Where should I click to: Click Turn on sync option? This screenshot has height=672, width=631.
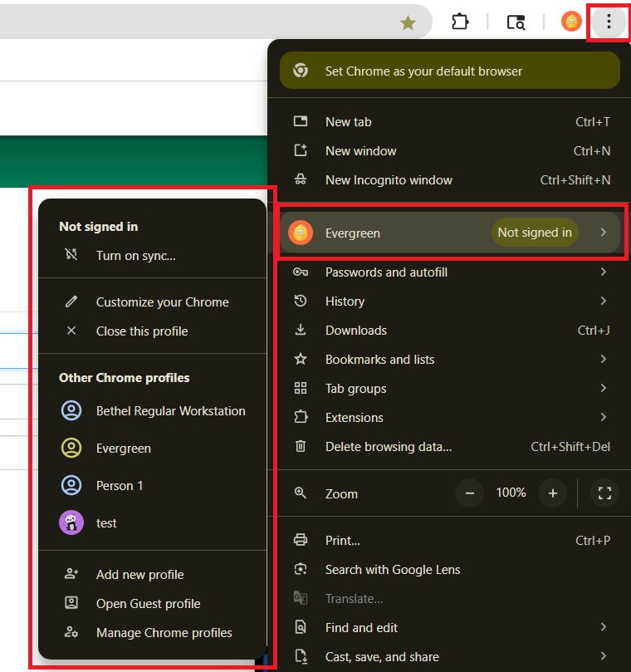coord(153,256)
